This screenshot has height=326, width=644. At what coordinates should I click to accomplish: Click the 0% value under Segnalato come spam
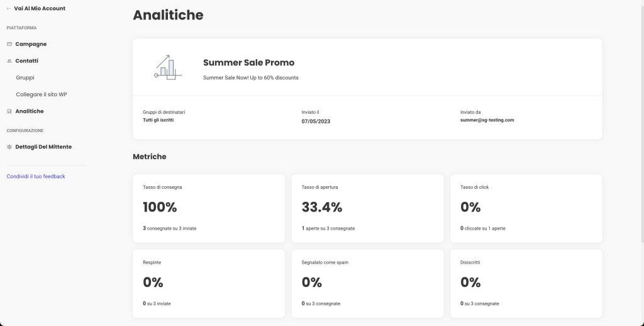coord(312,283)
